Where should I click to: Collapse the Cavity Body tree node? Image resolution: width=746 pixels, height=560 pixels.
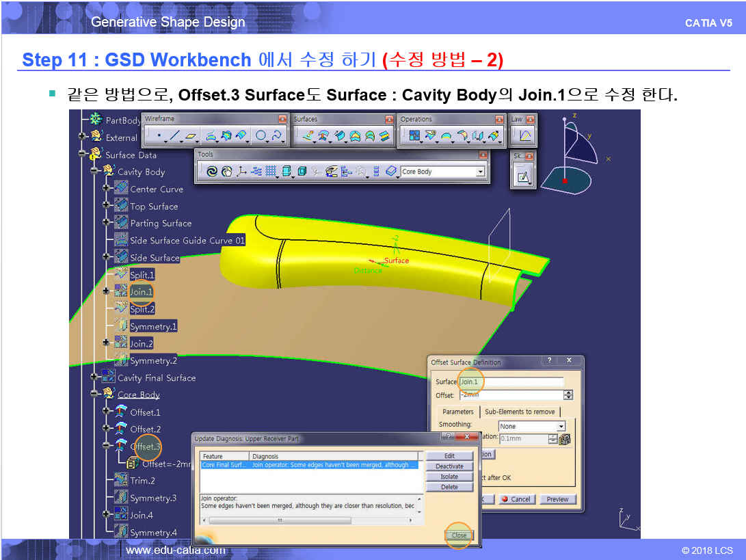pyautogui.click(x=94, y=172)
